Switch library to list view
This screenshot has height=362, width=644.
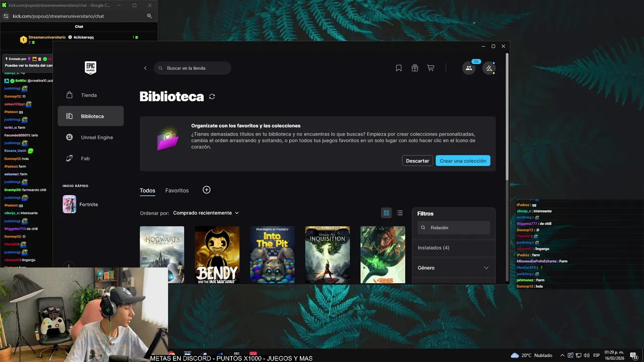click(399, 213)
